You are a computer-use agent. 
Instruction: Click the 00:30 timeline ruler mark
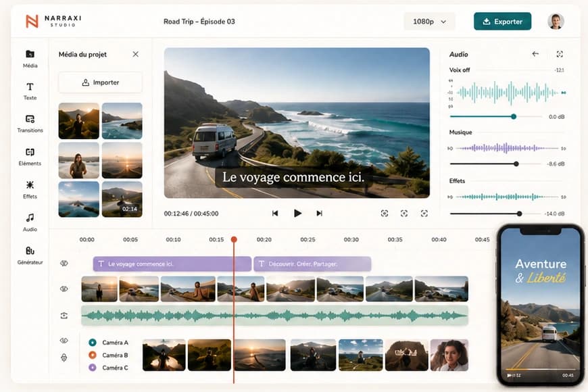point(351,239)
